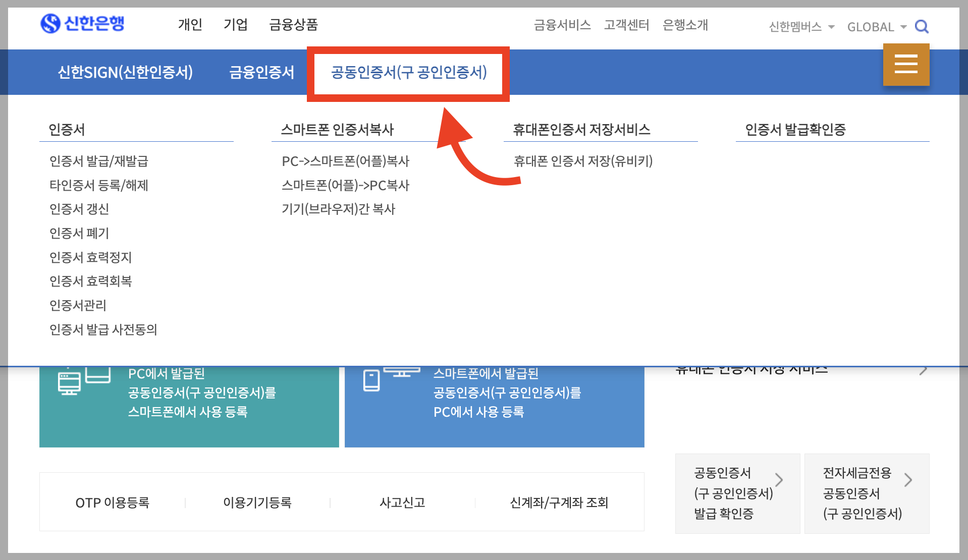This screenshot has width=968, height=560.
Task: Expand the 신한멤버스 dropdown
Action: click(x=801, y=27)
